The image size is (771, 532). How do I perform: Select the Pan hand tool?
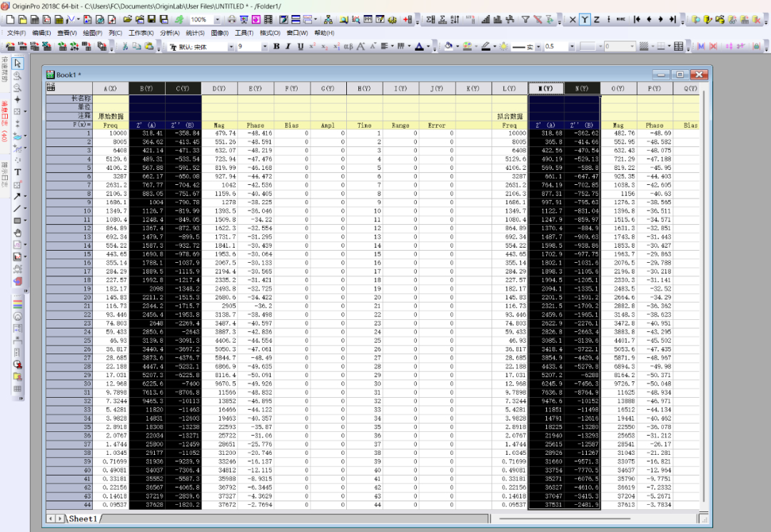coord(18,233)
